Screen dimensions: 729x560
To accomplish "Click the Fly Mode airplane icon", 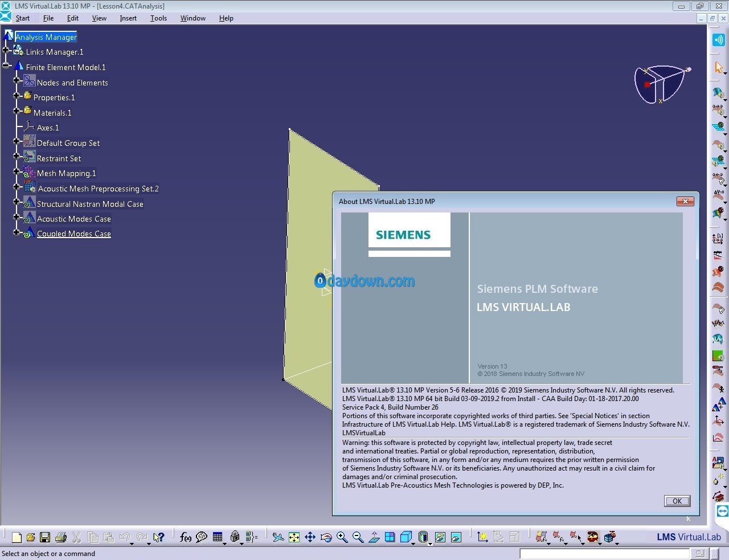I will (x=278, y=537).
